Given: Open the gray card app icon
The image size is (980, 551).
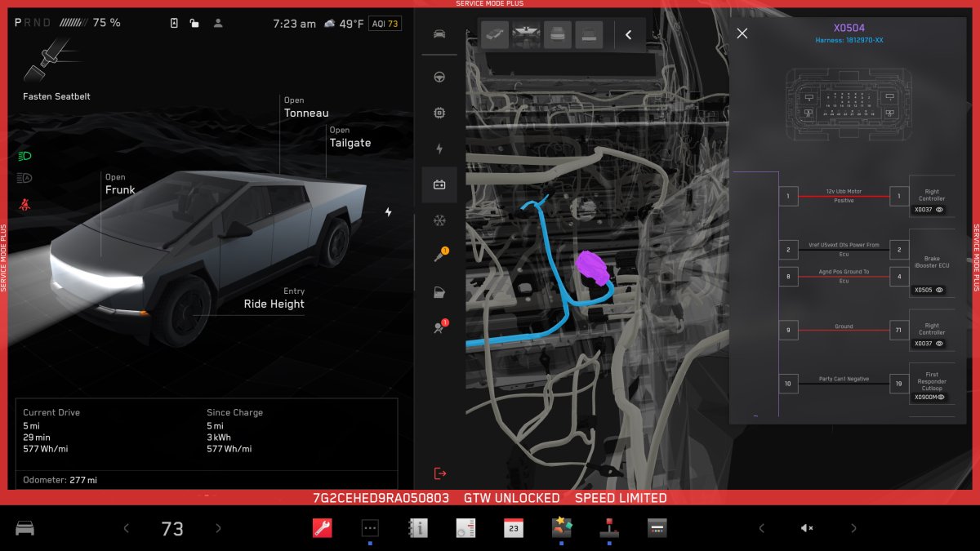Looking at the screenshot, I should [x=657, y=528].
